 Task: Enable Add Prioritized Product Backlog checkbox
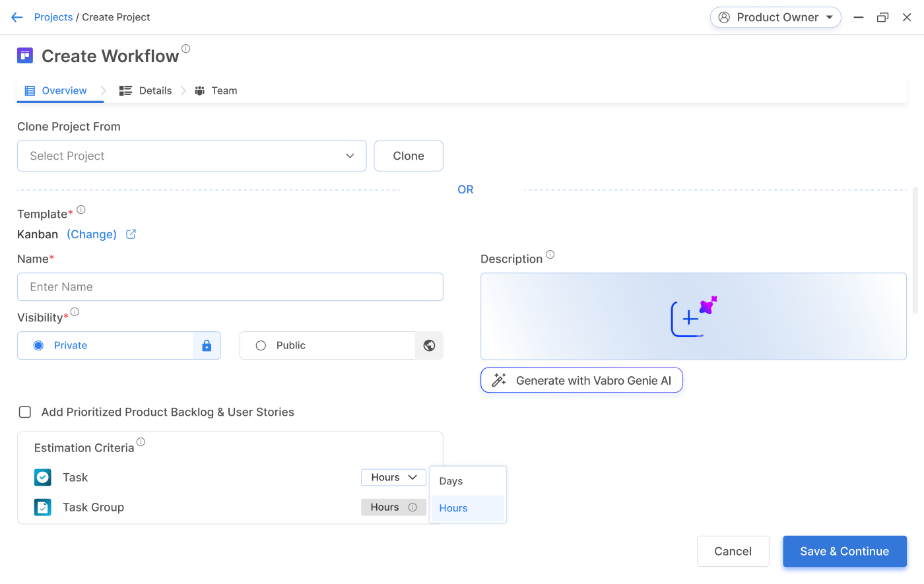[25, 412]
